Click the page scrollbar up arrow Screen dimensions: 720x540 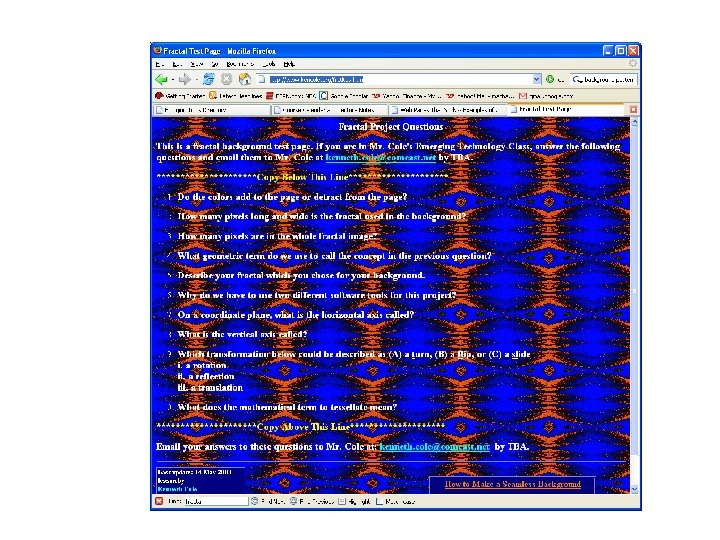click(635, 122)
